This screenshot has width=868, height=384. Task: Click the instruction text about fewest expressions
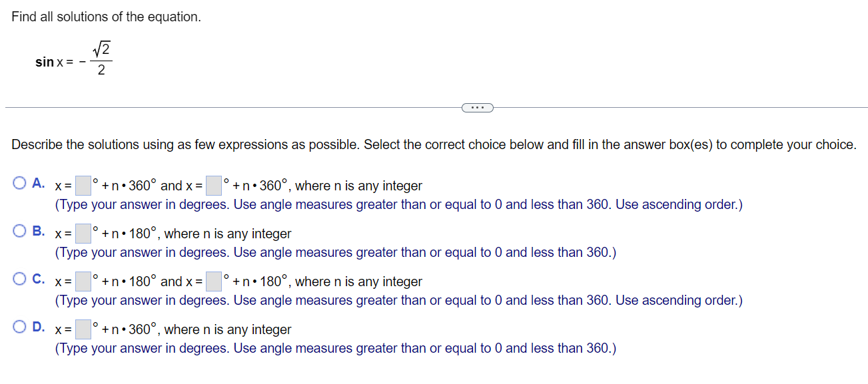click(432, 144)
